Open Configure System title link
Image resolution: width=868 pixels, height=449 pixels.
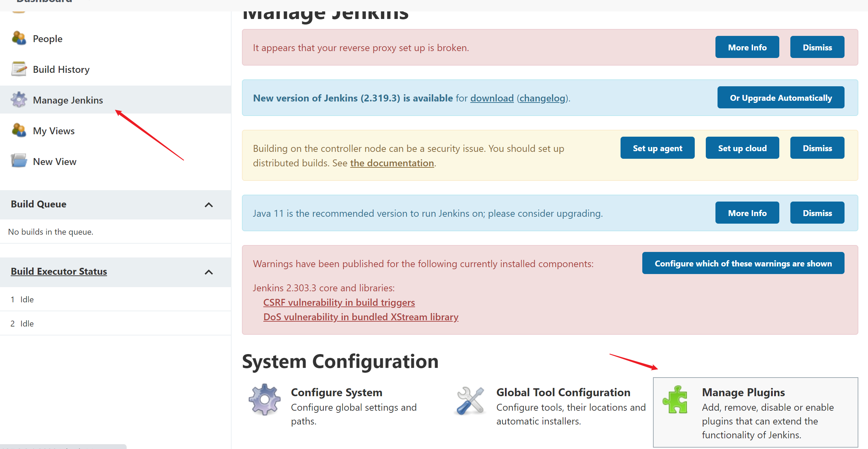337,392
